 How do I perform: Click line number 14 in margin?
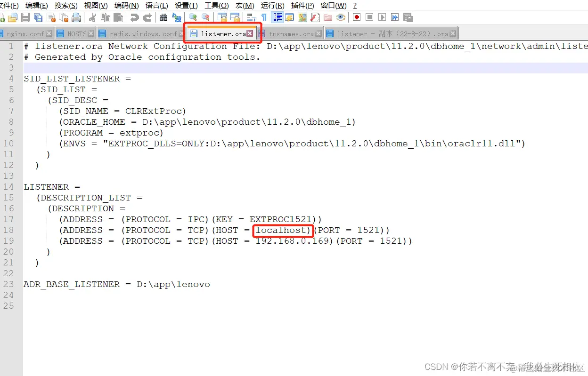coord(8,187)
